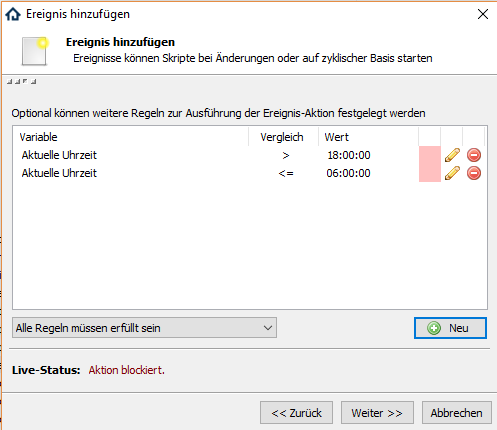Click the '<=' comparison cell
This screenshot has width=497, height=430.
[286, 173]
